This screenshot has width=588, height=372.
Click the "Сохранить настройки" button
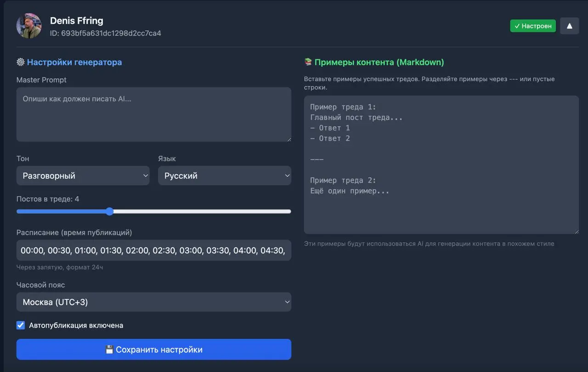[154, 349]
